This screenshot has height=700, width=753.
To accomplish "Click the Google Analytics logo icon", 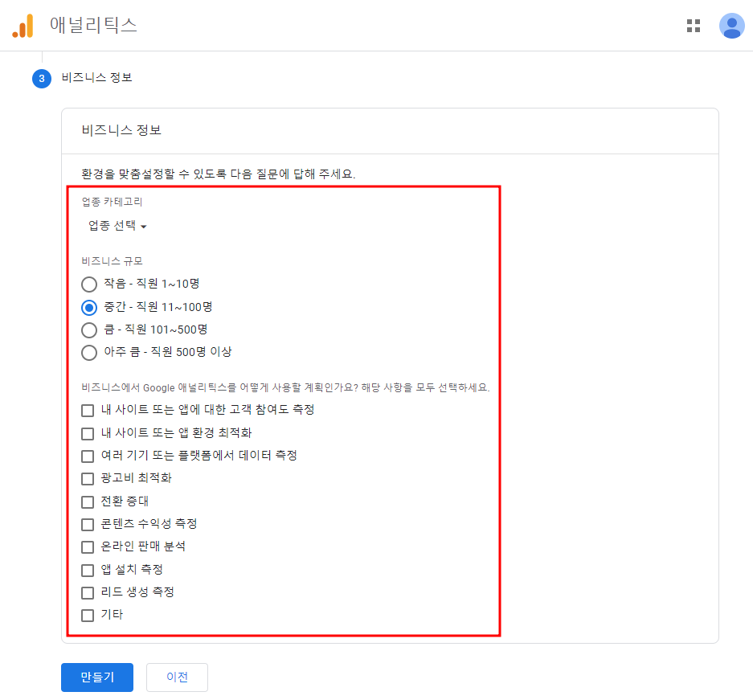I will (23, 26).
